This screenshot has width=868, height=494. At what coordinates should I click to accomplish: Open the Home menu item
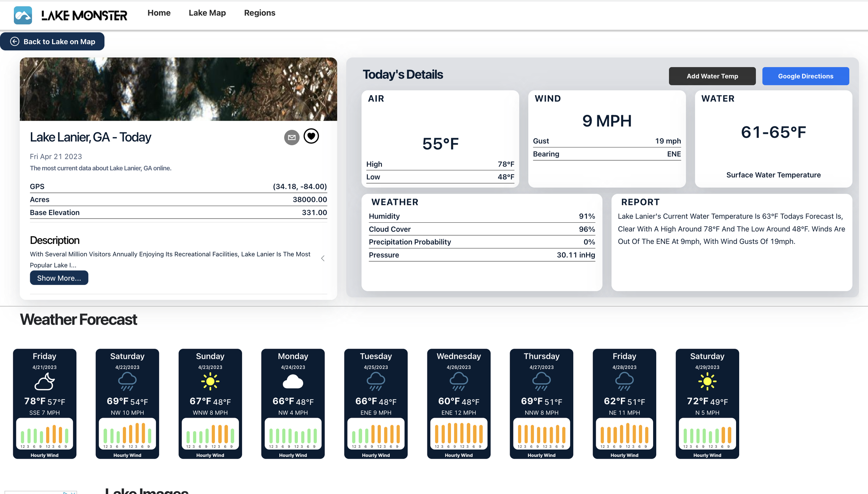[159, 13]
